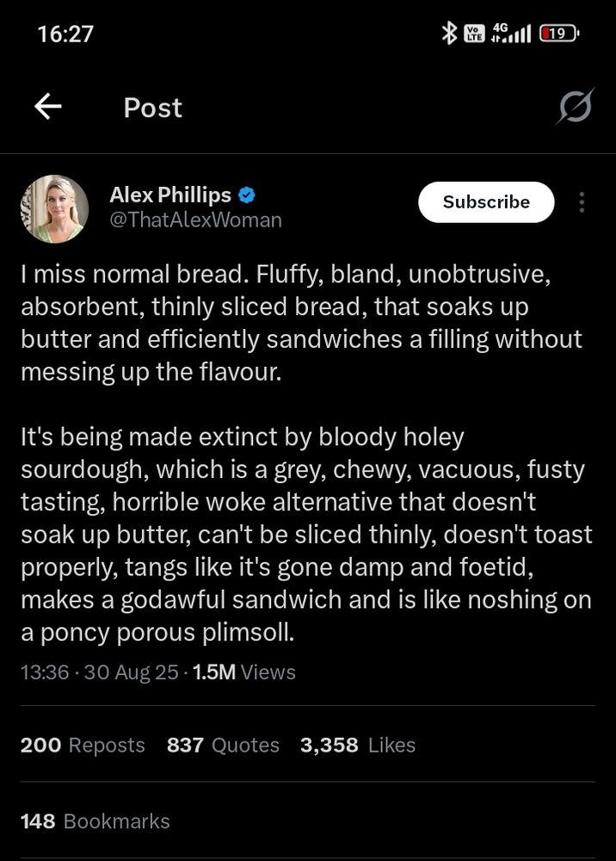Open the three-dot post options menu
This screenshot has height=861, width=616.
(x=582, y=202)
